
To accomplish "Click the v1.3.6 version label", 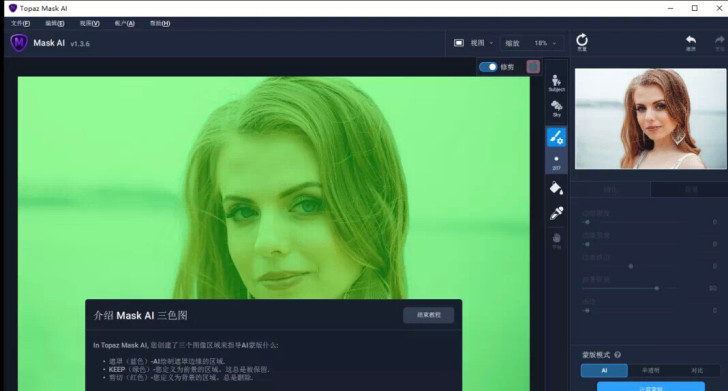I will tap(80, 44).
